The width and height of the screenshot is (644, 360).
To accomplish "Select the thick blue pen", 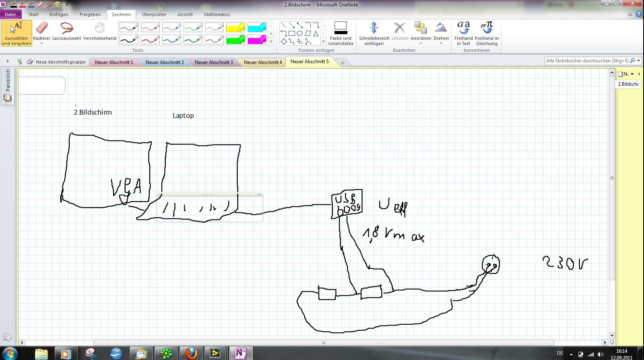I will [x=172, y=39].
